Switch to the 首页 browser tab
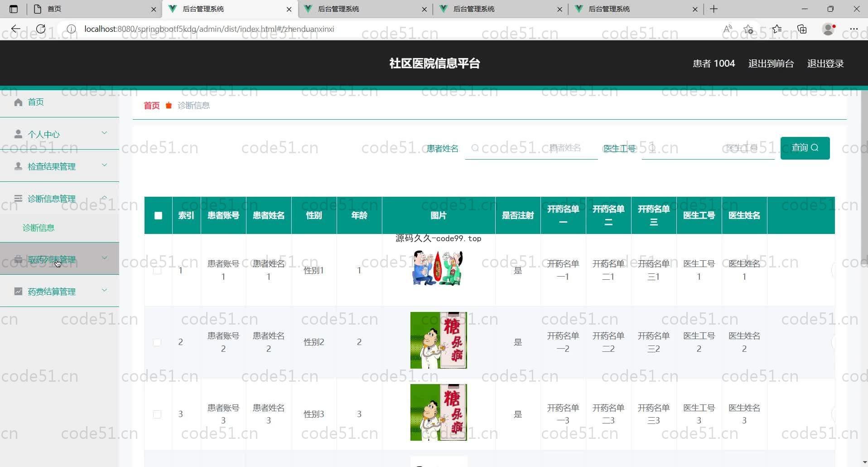868x467 pixels. click(94, 9)
